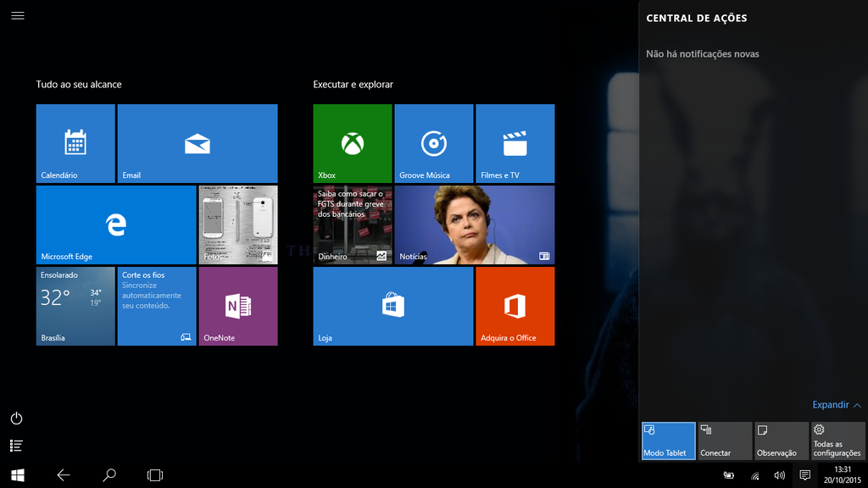
Task: Open the all apps list icon
Action: click(17, 446)
